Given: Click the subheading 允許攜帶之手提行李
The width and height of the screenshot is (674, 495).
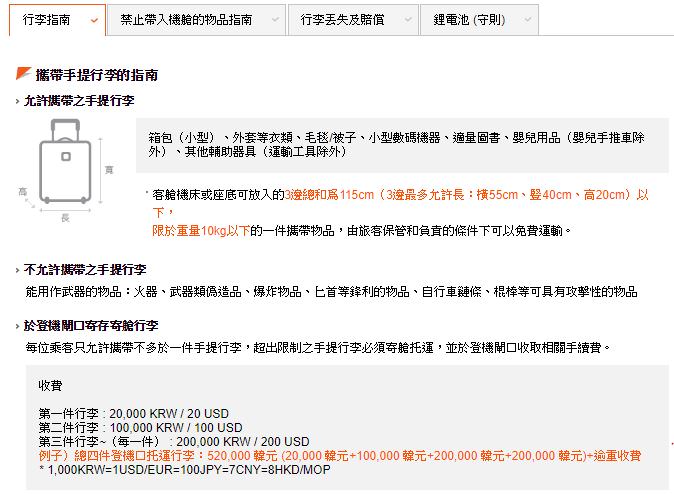Looking at the screenshot, I should click(79, 101).
